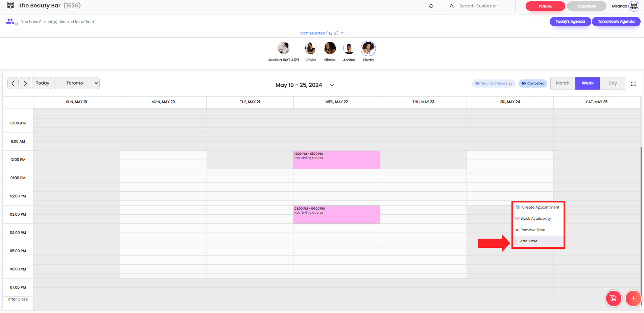This screenshot has width=644, height=313.
Task: Switch to Month view
Action: point(563,83)
